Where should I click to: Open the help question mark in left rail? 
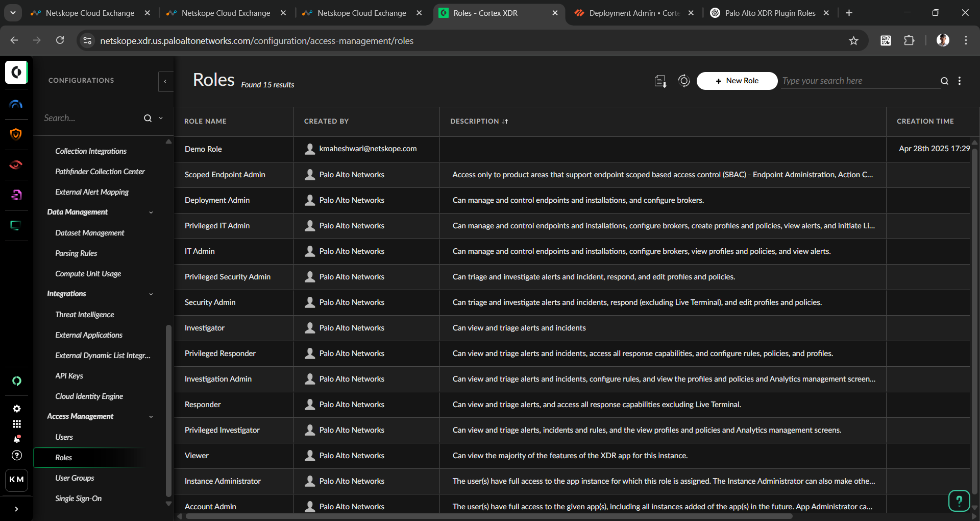[17, 455]
